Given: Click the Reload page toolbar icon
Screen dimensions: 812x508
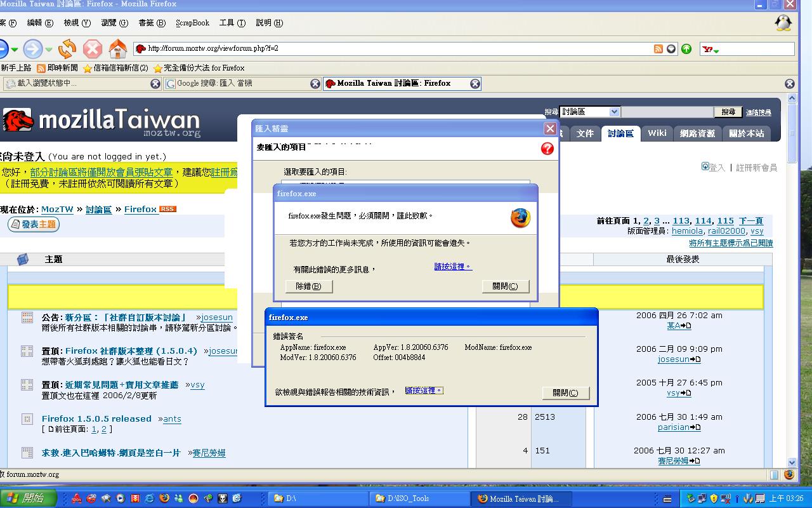Looking at the screenshot, I should tap(67, 49).
